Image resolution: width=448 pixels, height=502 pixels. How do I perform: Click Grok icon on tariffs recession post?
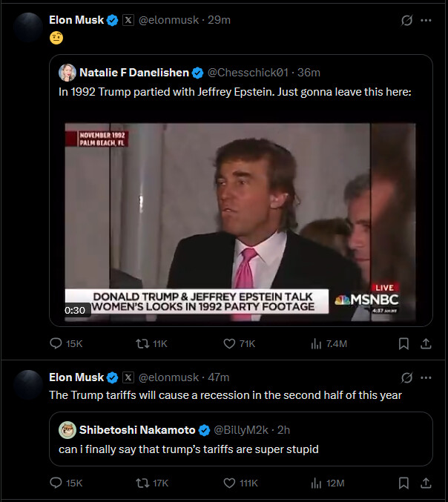coord(406,377)
